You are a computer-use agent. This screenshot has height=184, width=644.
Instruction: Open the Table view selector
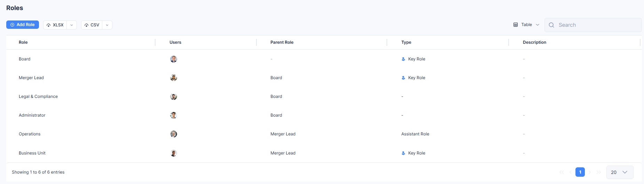(x=526, y=25)
